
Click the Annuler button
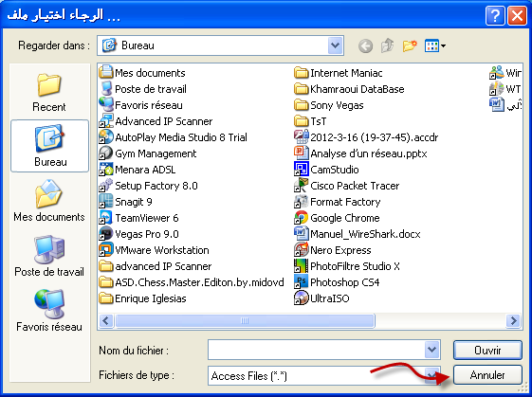click(x=487, y=374)
